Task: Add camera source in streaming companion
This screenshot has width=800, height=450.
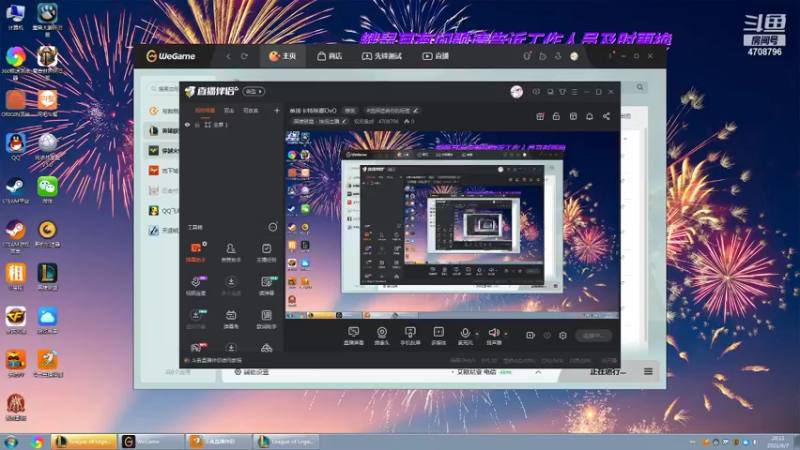Action: [382, 336]
